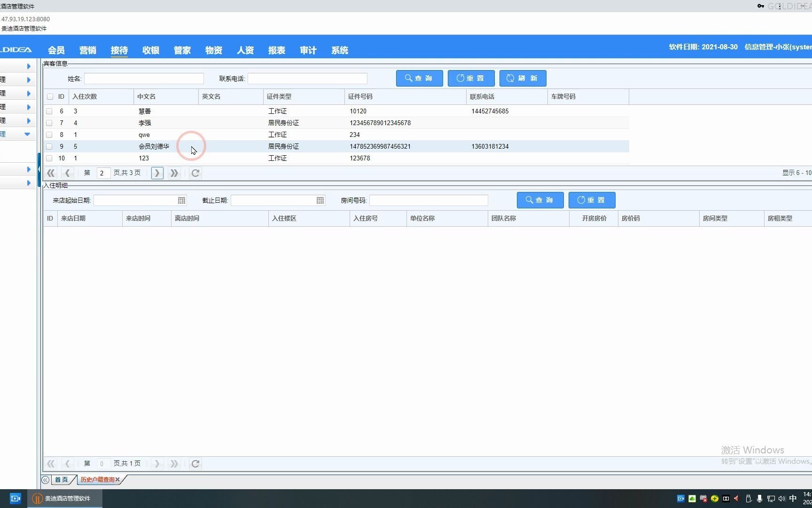The image size is (812, 508).
Task: Jump to last page of guest info list
Action: pos(174,173)
